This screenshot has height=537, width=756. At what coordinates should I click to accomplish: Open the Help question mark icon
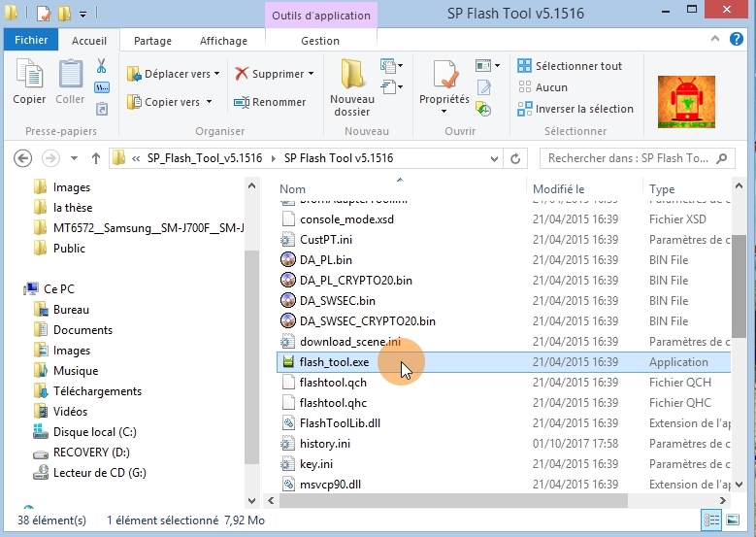(737, 39)
